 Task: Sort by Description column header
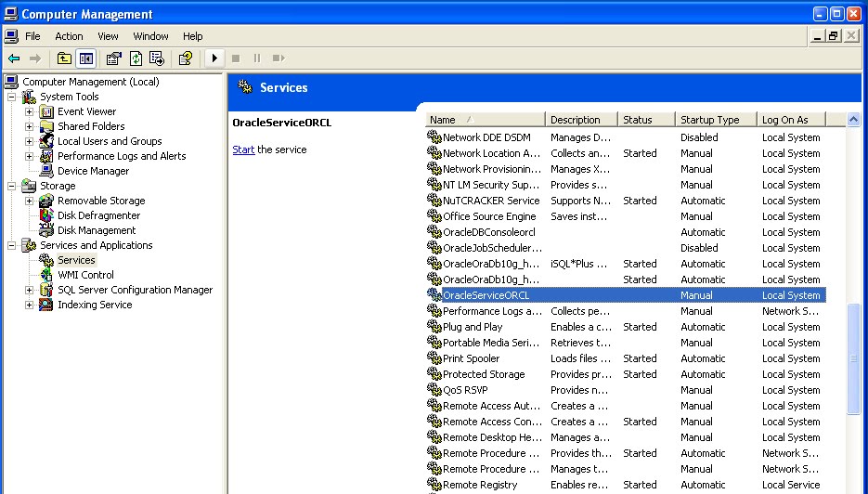point(581,120)
